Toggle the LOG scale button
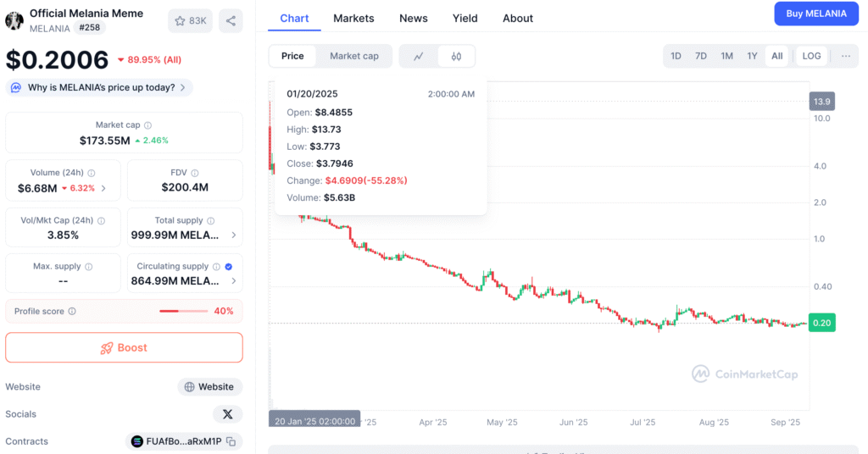 click(x=811, y=56)
